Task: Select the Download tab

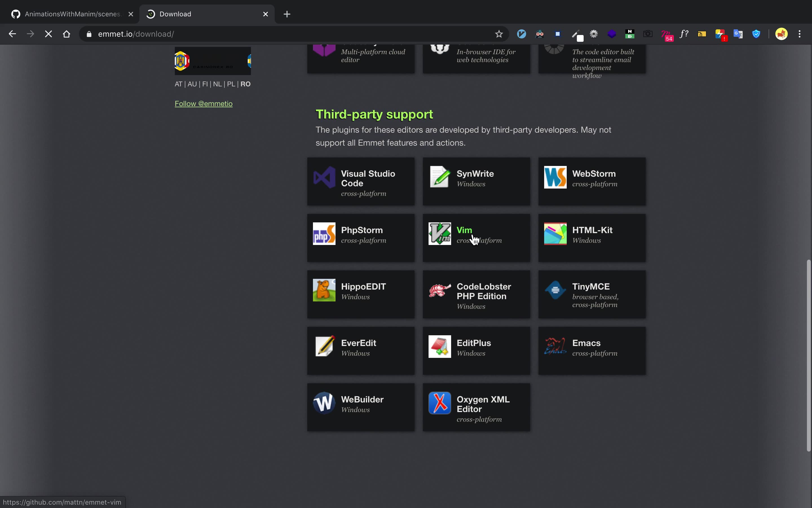Action: (x=207, y=14)
